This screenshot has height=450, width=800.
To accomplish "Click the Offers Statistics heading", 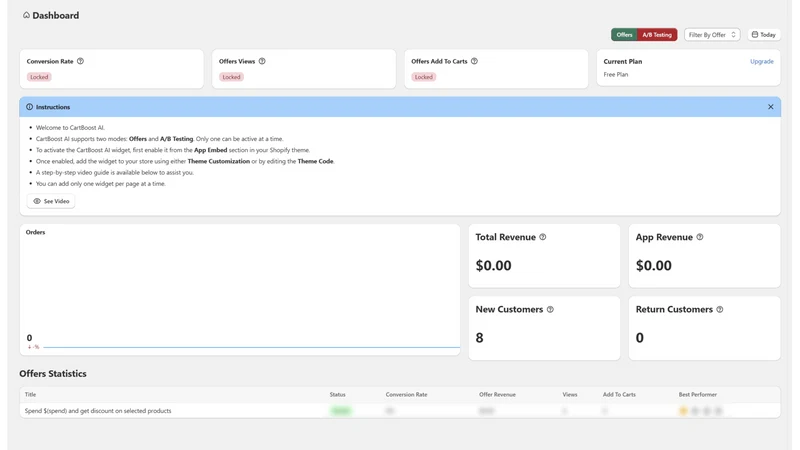I will (x=53, y=373).
